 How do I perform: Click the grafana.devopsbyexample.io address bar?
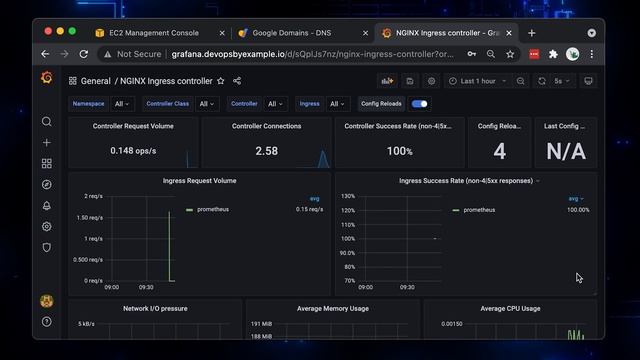click(312, 54)
